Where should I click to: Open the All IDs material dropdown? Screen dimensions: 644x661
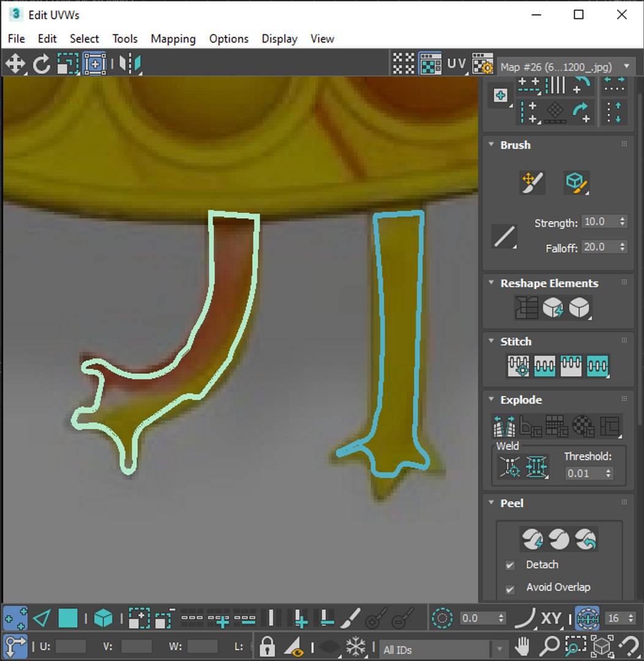tap(443, 649)
